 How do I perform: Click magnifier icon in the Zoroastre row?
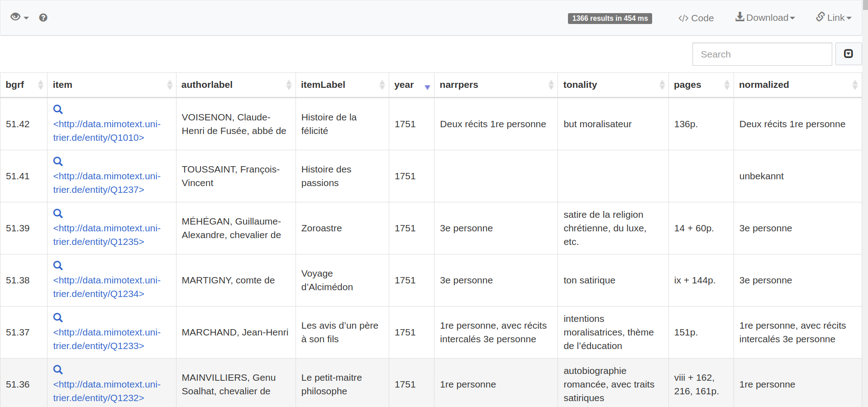pyautogui.click(x=58, y=213)
